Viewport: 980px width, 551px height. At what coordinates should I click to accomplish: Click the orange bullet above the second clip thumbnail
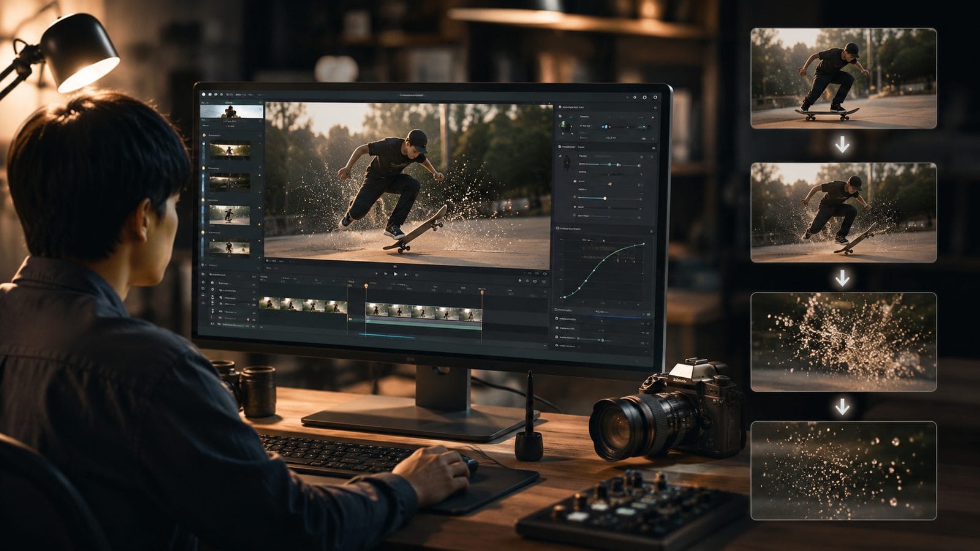pyautogui.click(x=203, y=168)
